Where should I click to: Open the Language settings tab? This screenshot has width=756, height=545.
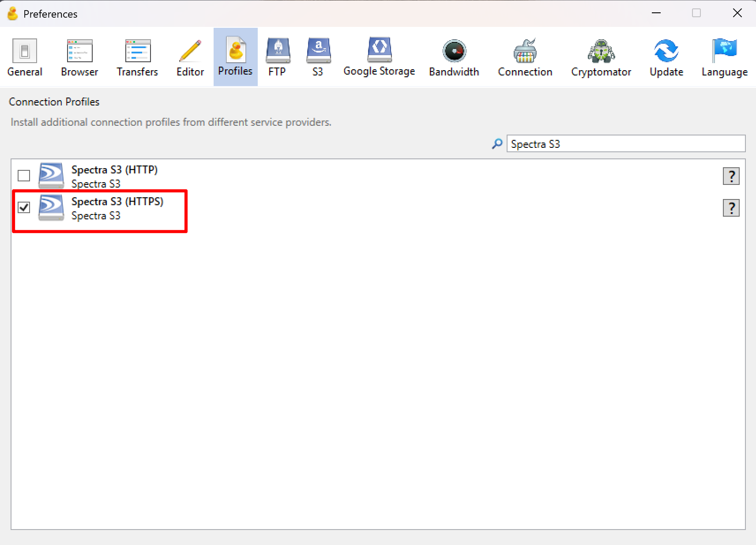tap(724, 57)
